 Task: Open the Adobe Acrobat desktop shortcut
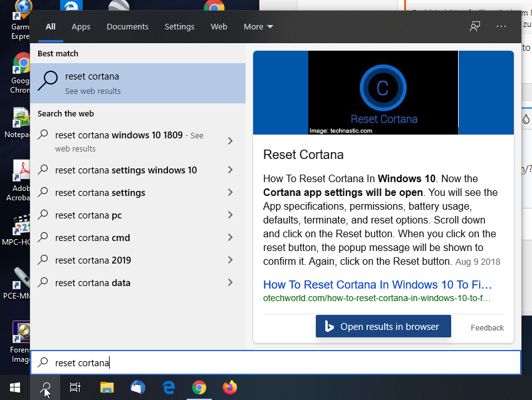click(x=19, y=180)
